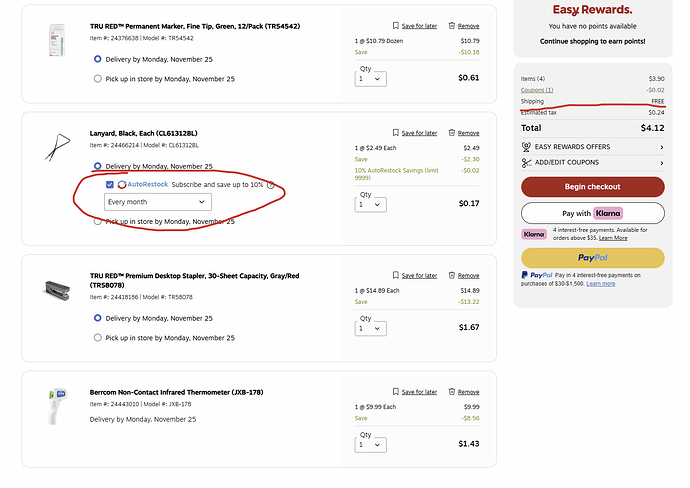Click the Permanent Marker product thumbnail
The height and width of the screenshot is (488, 690).
[x=57, y=40]
